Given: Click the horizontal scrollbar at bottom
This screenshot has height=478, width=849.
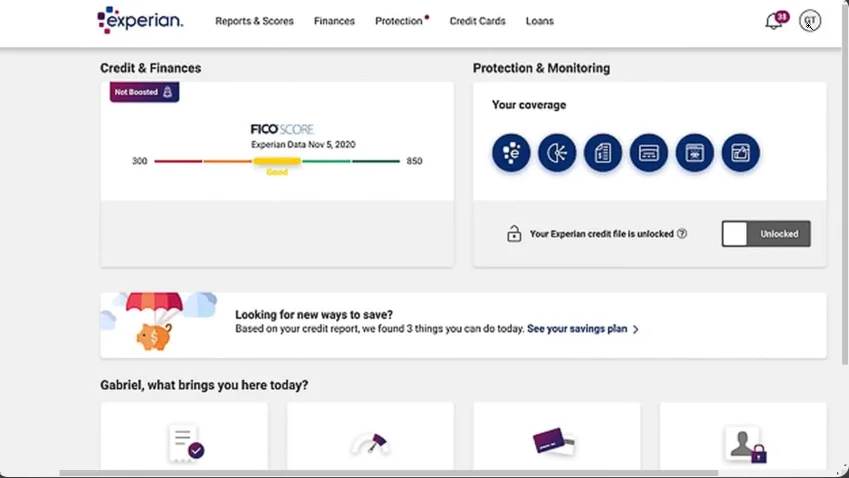Looking at the screenshot, I should pos(388,473).
